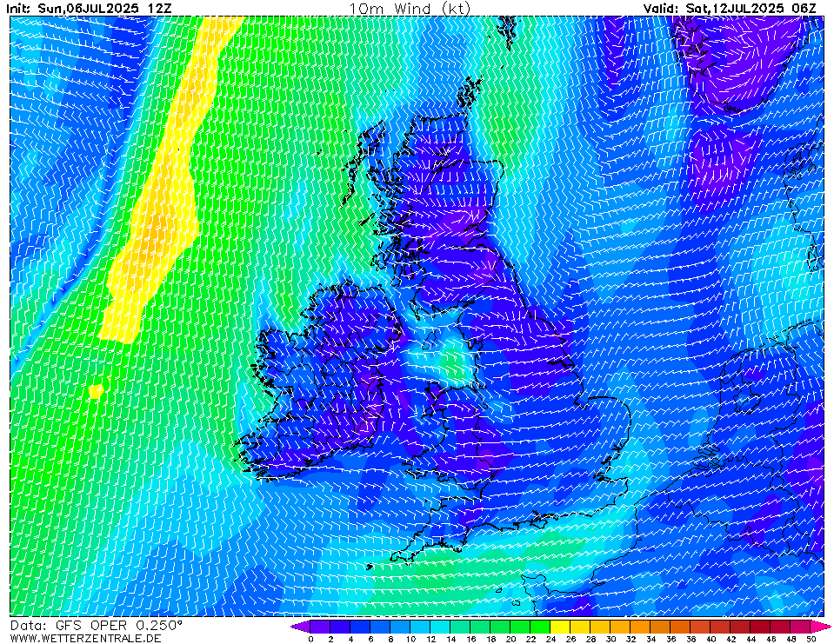Image resolution: width=834 pixels, height=644 pixels.
Task: Select the cyan 12–14 kt legend swatch
Action: tap(440, 626)
